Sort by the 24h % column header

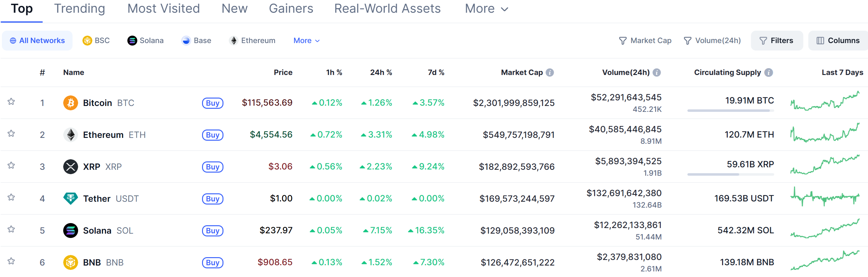tap(381, 73)
